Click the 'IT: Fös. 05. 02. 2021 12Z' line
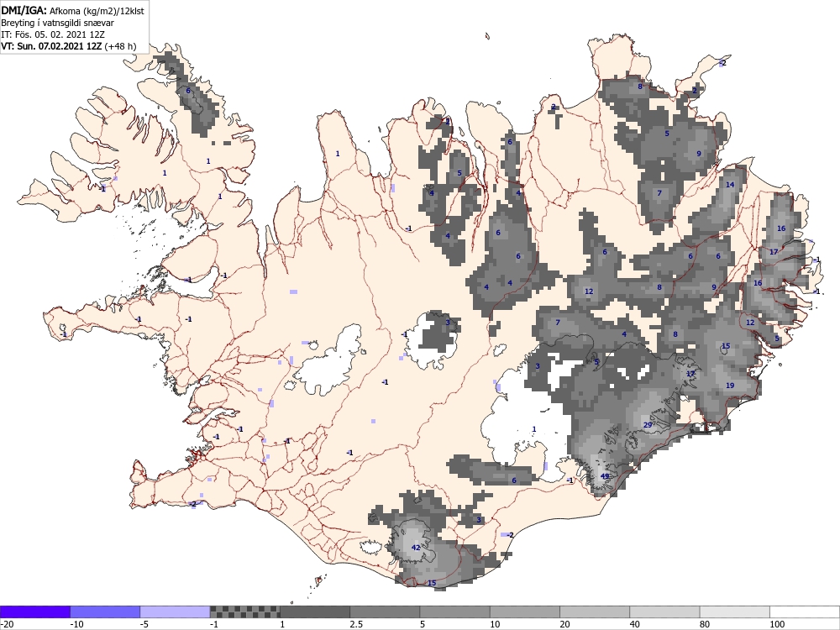 pos(52,34)
